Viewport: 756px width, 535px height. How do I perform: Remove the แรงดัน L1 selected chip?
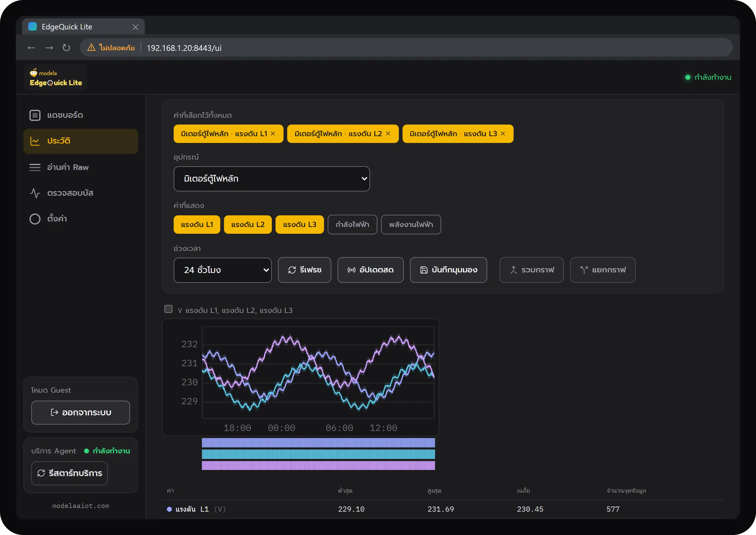(x=273, y=133)
